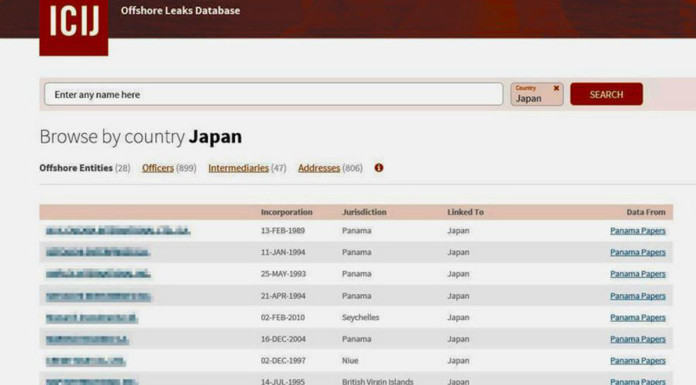
Task: Click the date 02-FEB-2010
Action: pos(283,318)
